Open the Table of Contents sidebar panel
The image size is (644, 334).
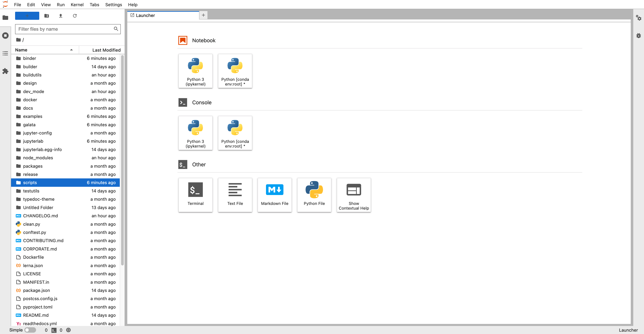[x=5, y=53]
